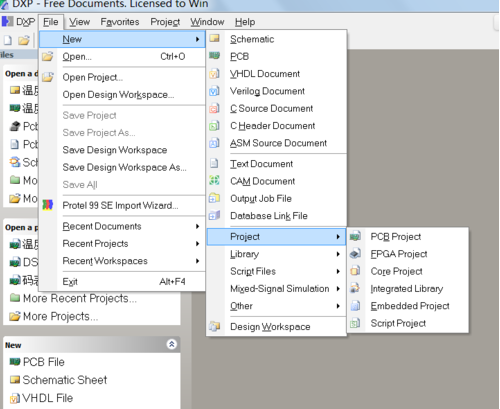Image resolution: width=500 pixels, height=409 pixels.
Task: Click the PCB Project icon in submenu
Action: coord(355,236)
